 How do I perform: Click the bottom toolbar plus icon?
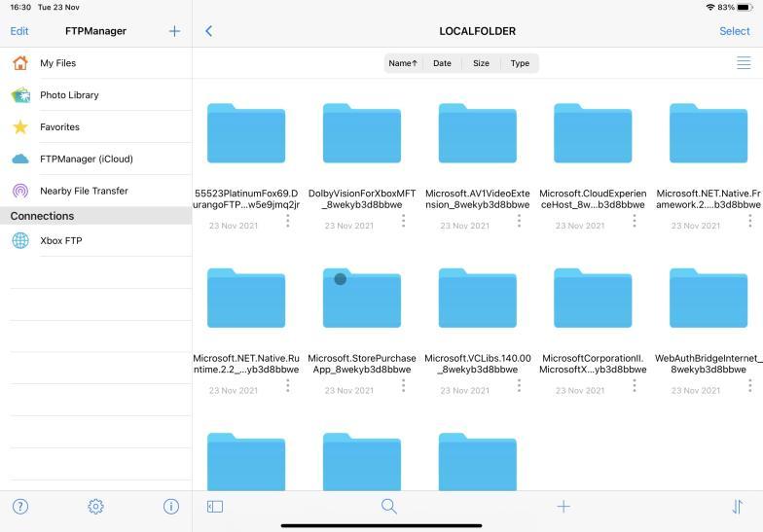pyautogui.click(x=563, y=506)
